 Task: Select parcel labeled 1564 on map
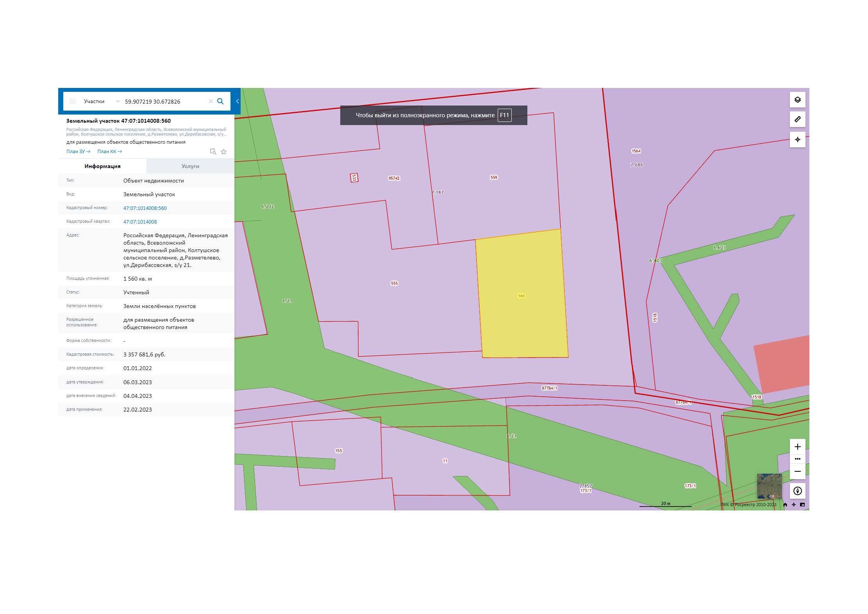tap(636, 151)
